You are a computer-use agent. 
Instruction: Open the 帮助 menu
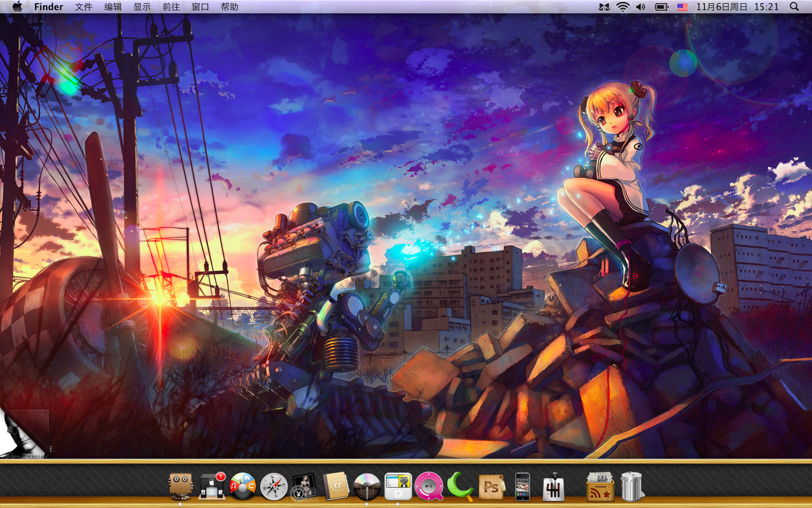click(x=230, y=6)
